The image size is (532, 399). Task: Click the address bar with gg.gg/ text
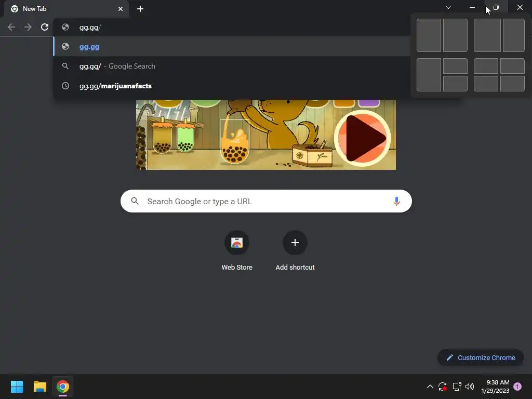pos(232,28)
